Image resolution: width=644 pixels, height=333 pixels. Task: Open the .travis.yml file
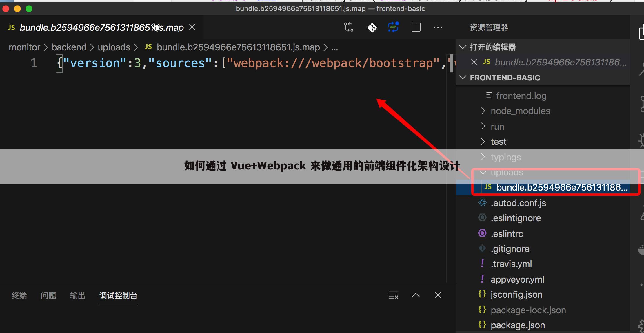pyautogui.click(x=511, y=264)
